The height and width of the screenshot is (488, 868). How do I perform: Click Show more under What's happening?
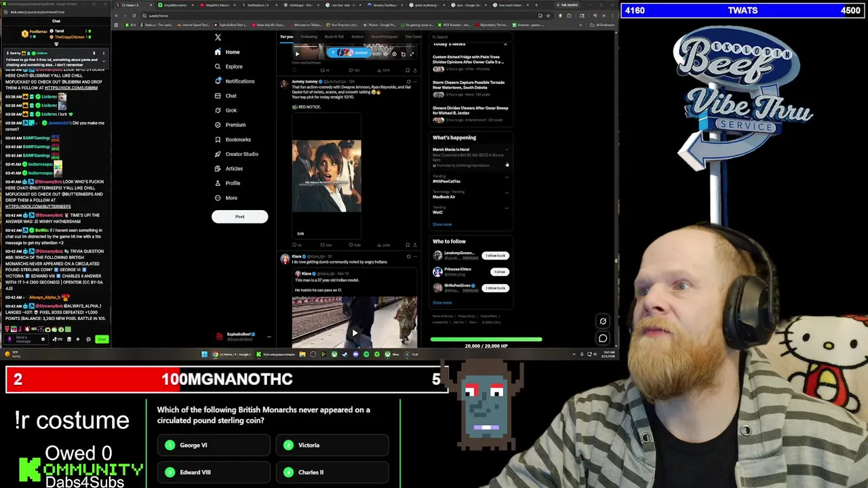pyautogui.click(x=442, y=224)
